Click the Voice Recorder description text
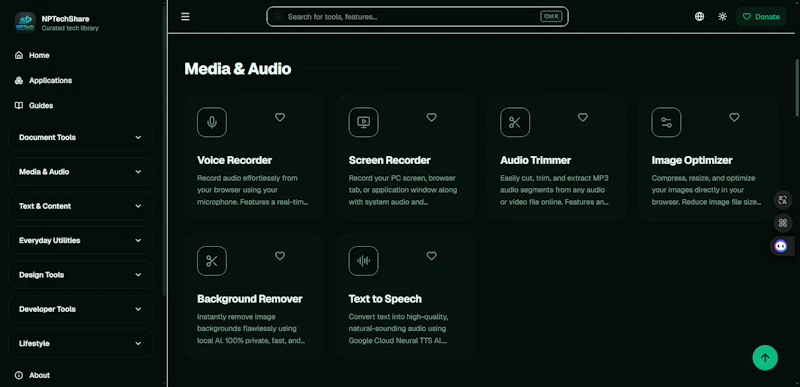The width and height of the screenshot is (800, 387). coord(253,190)
